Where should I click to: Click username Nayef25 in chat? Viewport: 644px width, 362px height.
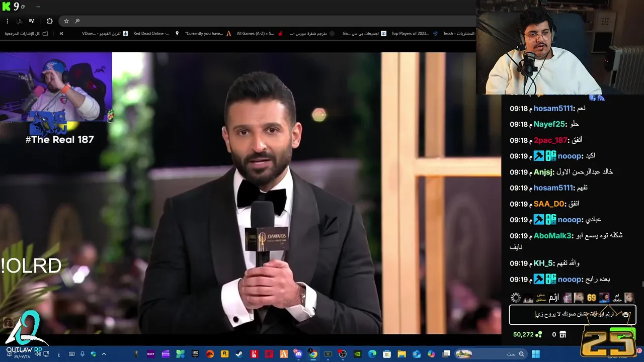549,124
